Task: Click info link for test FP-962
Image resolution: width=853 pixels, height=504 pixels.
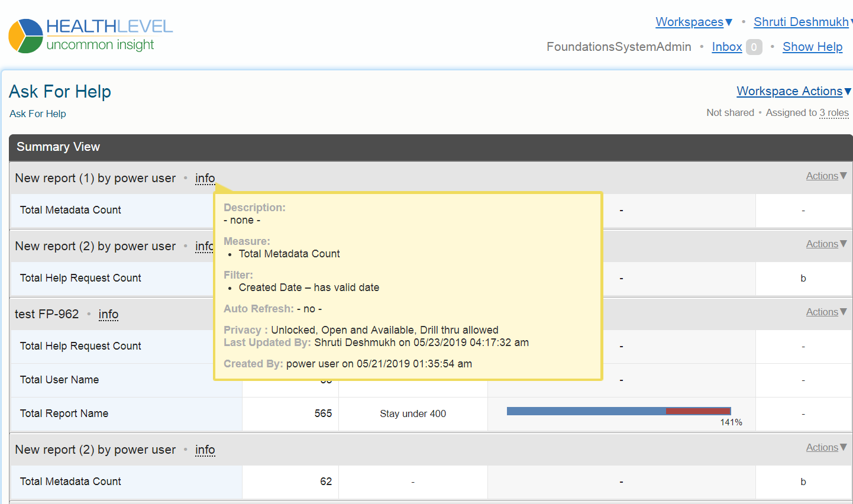Action: [108, 314]
